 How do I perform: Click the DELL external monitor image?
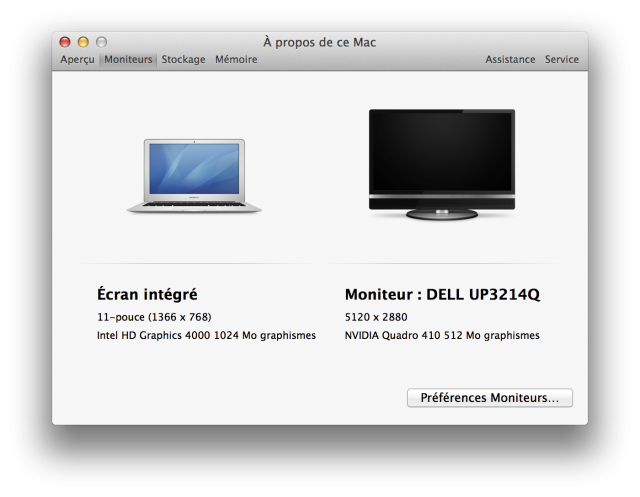point(442,164)
